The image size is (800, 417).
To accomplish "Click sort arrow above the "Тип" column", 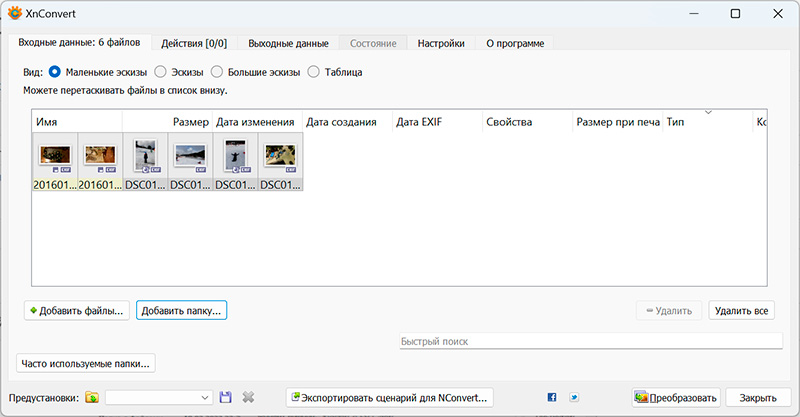I will (707, 112).
